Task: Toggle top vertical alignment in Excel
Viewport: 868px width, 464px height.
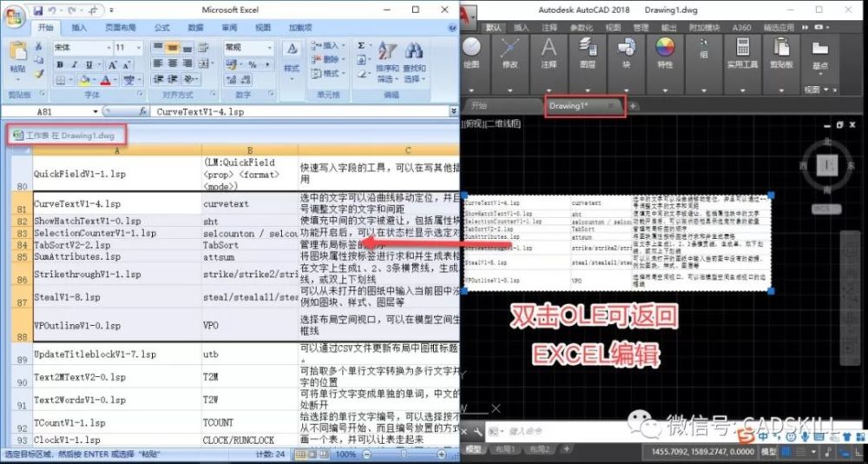Action: tap(158, 48)
